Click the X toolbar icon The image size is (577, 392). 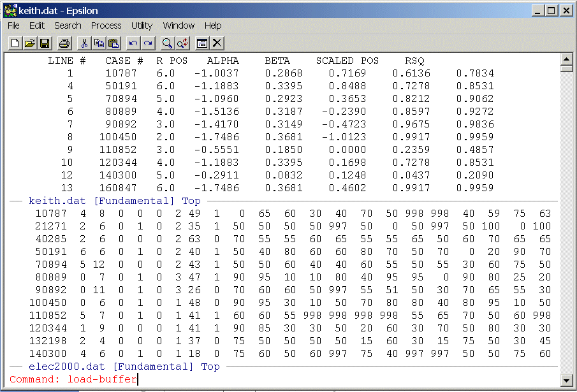(x=217, y=43)
